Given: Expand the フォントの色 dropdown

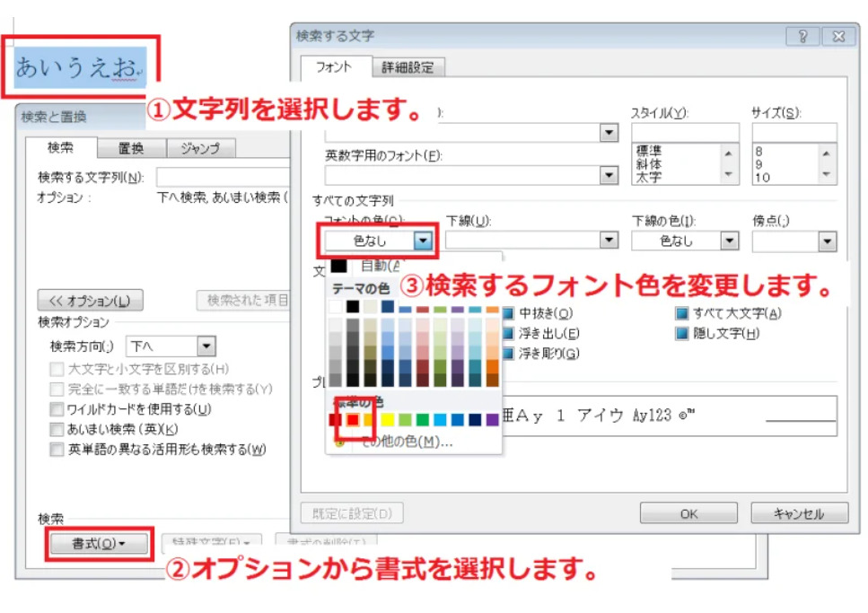Looking at the screenshot, I should (x=424, y=241).
